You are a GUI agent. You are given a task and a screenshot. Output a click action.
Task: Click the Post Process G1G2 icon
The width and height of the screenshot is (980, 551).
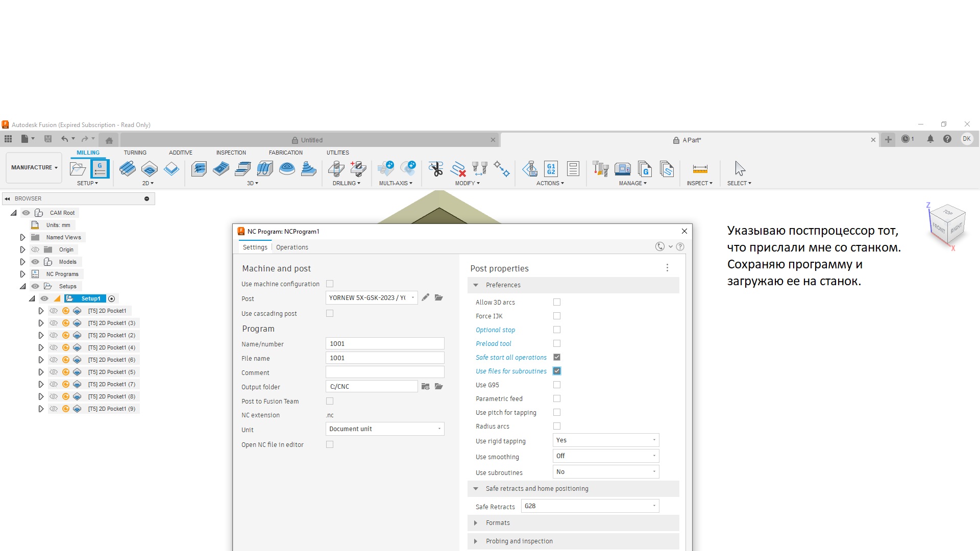pos(551,169)
